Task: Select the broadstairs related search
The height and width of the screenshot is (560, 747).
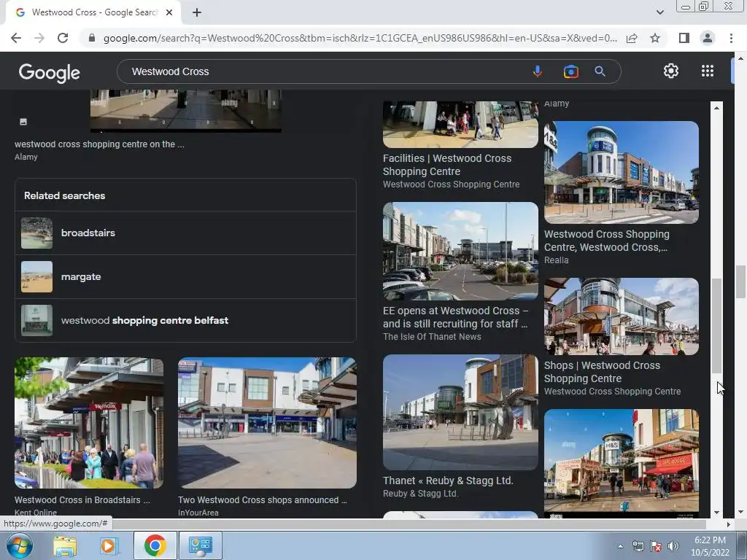Action: click(x=185, y=233)
